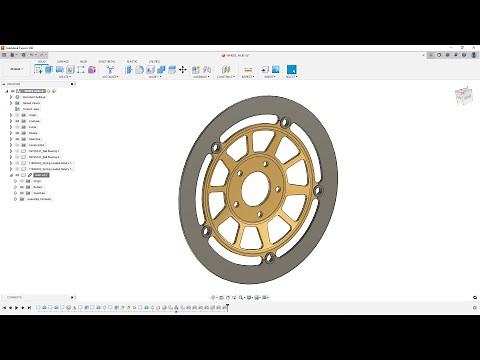Hide Bodies inside the active component
Viewport: 480px width, 360px height.
(22, 187)
